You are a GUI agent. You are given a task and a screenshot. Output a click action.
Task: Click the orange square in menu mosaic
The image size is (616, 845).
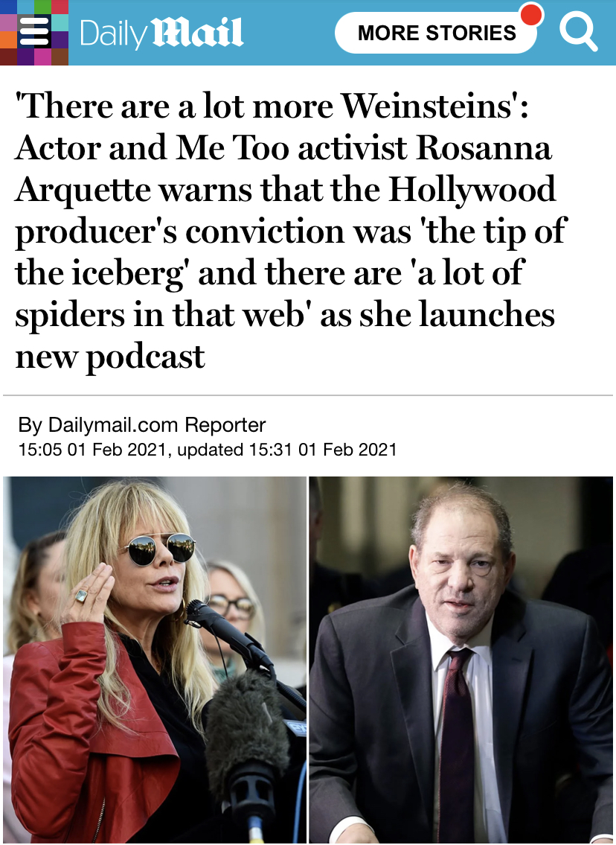point(8,40)
